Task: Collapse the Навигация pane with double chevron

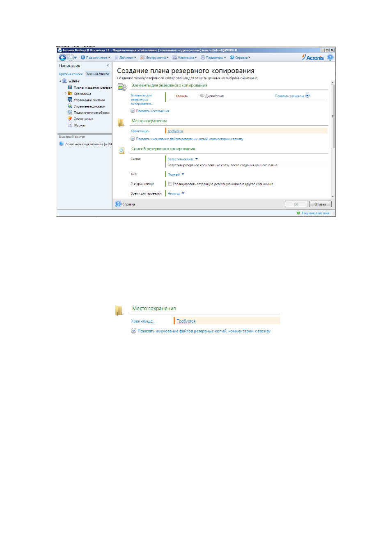Action: click(108, 66)
